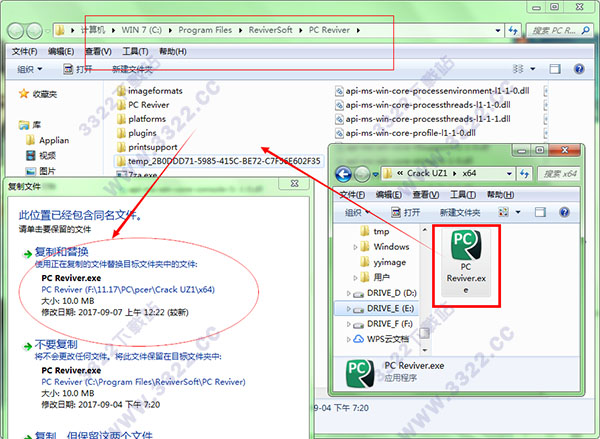Select api-ms-win-core-profile-l1-1-0.dll file

[406, 133]
